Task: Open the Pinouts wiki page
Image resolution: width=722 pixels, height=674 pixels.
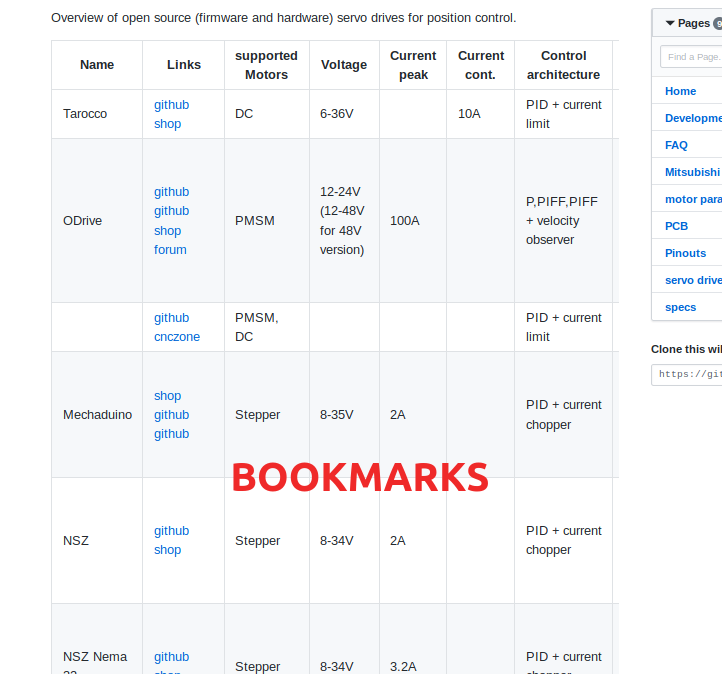Action: (685, 253)
